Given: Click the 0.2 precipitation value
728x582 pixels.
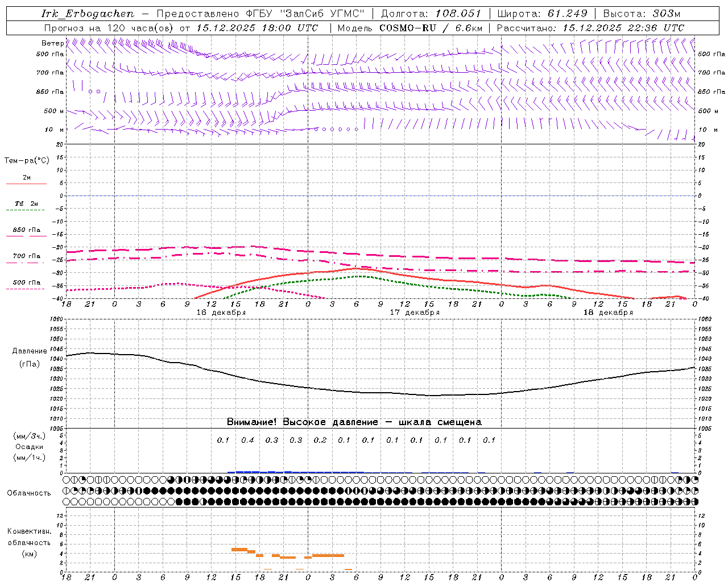Looking at the screenshot, I should (320, 440).
